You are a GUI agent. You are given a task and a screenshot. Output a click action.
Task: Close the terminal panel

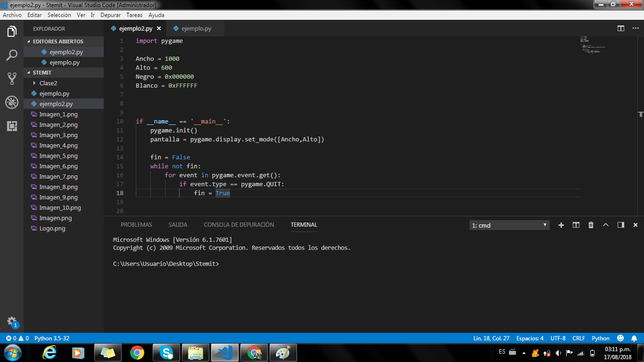(636, 225)
